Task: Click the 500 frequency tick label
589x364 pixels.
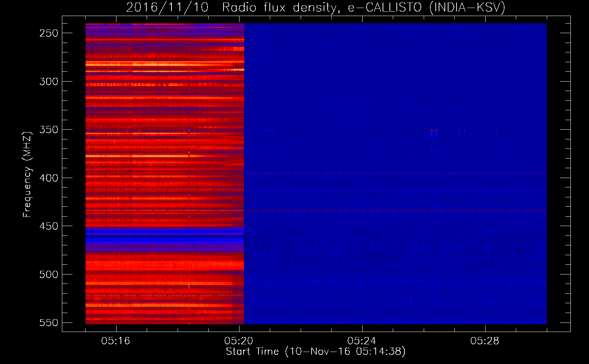Action: (49, 274)
